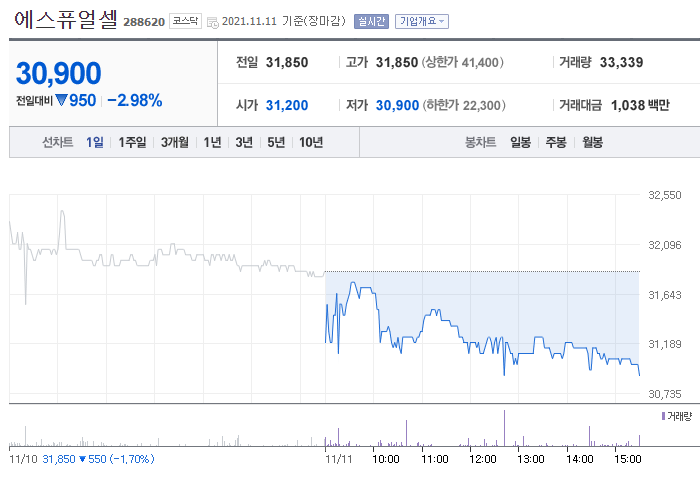Select the 1주일 line chart tab
This screenshot has height=485, width=700.
[x=132, y=142]
